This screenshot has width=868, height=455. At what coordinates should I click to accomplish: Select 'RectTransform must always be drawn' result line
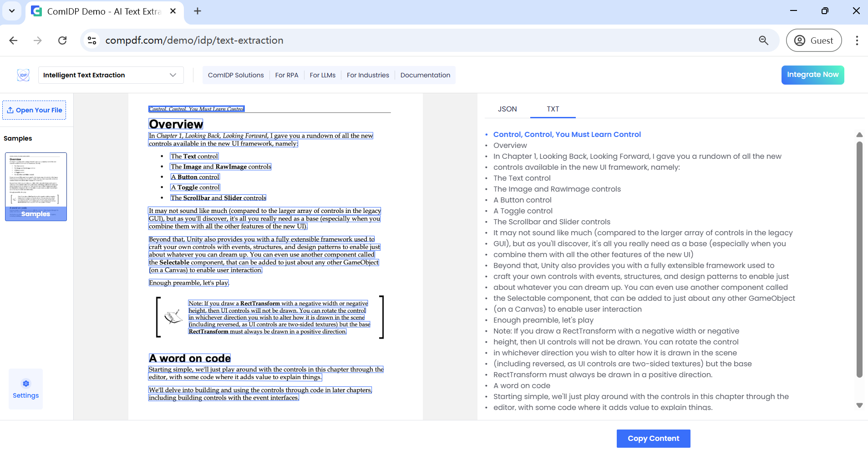click(603, 374)
